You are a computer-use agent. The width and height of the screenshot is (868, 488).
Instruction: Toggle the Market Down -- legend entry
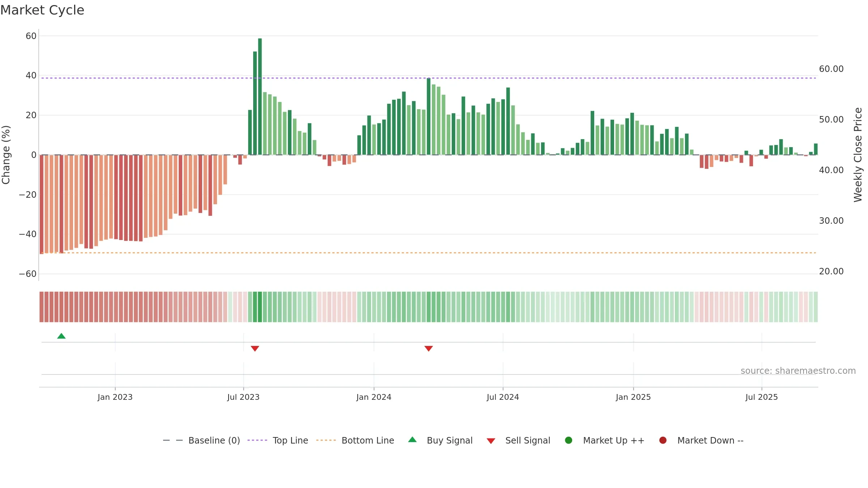pyautogui.click(x=701, y=440)
